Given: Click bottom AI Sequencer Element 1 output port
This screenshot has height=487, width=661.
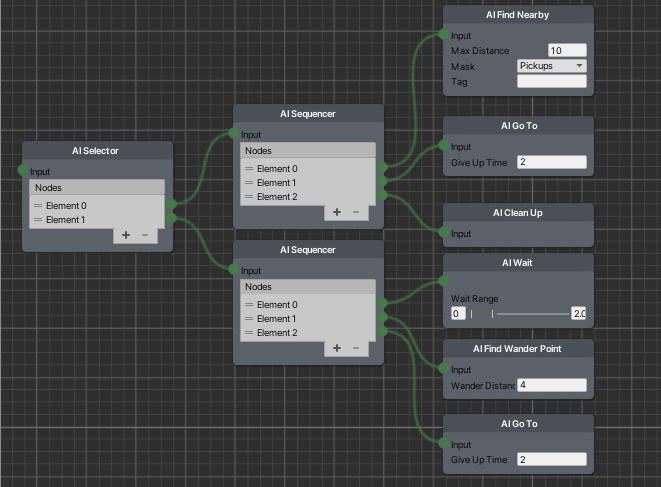Looking at the screenshot, I should click(x=382, y=317).
